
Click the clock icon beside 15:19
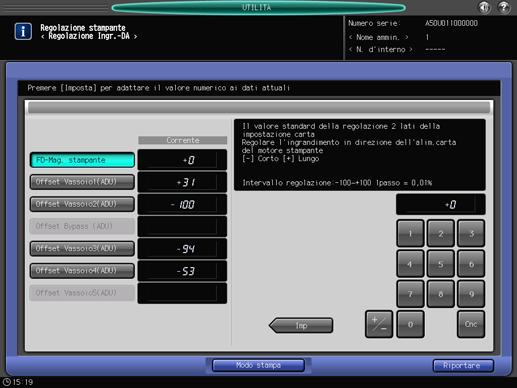(x=6, y=382)
